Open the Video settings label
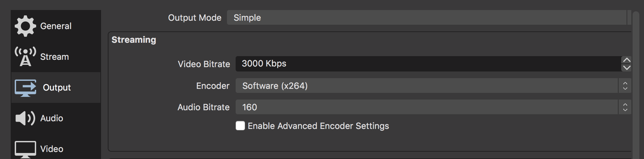The image size is (644, 159). point(52,149)
